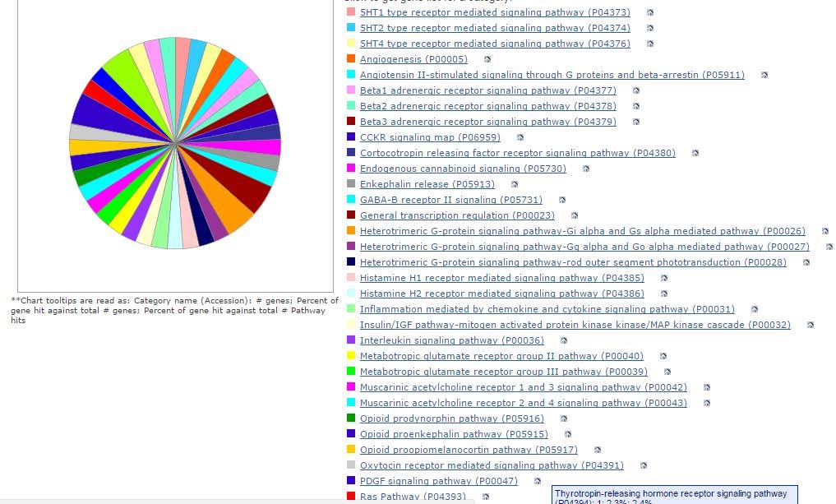
Task: Open the Gq alpha and Go alpha pathway link
Action: pyautogui.click(x=584, y=247)
